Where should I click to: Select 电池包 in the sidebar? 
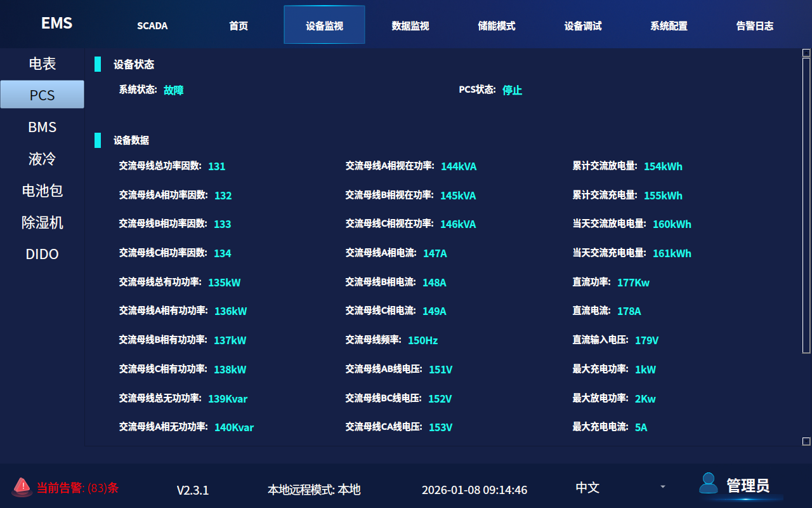[x=43, y=190]
